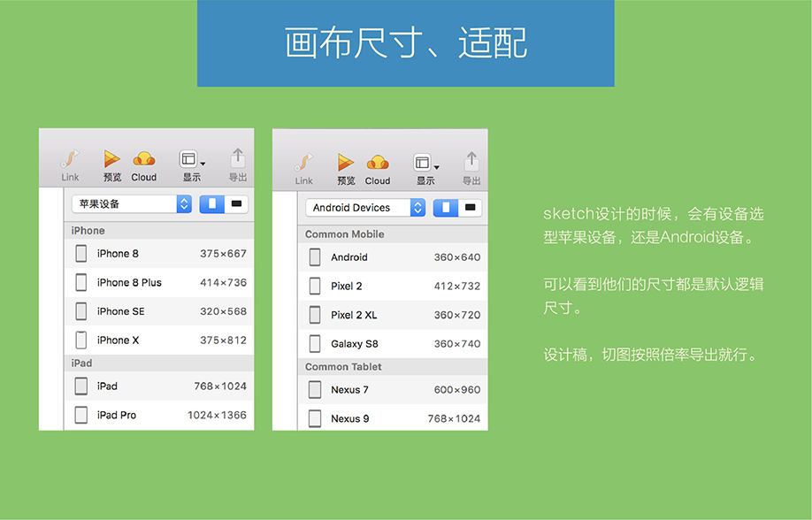Image resolution: width=812 pixels, height=520 pixels.
Task: Click the 375×812 size value
Action: (223, 340)
